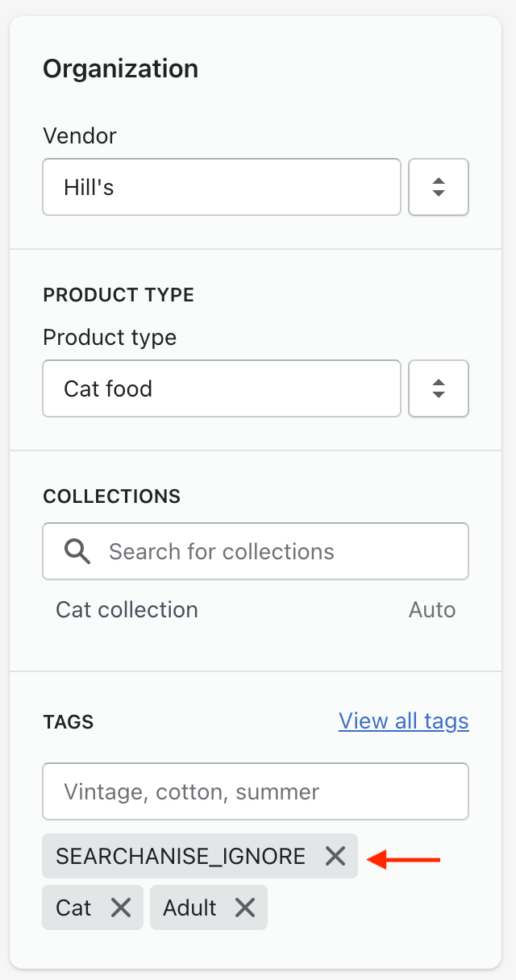Select the Cat tag label
The image size is (516, 980).
point(73,907)
